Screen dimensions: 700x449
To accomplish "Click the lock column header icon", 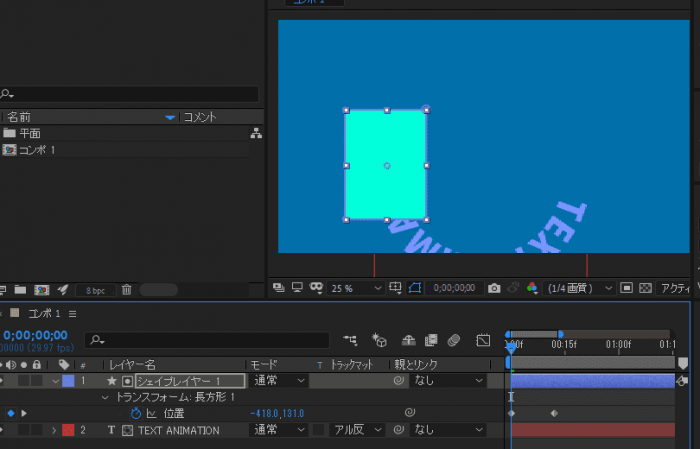I will coord(37,365).
